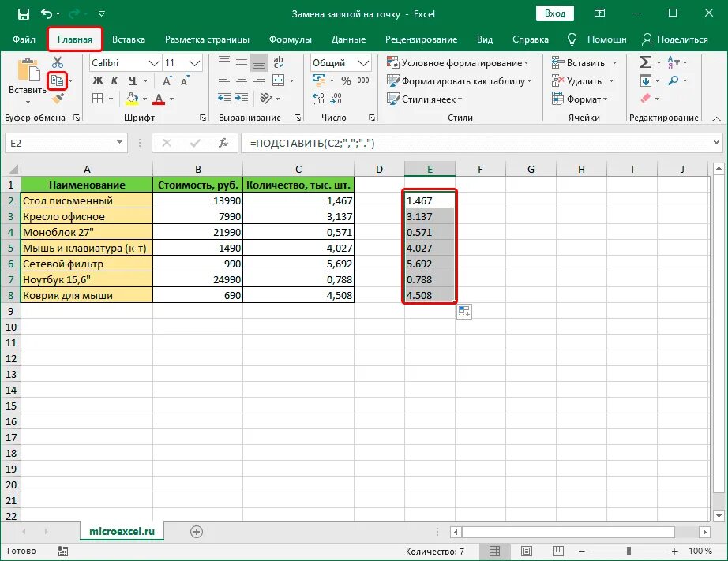The image size is (728, 561).
Task: Toggle Bold (Ж) formatting
Action: pos(97,80)
